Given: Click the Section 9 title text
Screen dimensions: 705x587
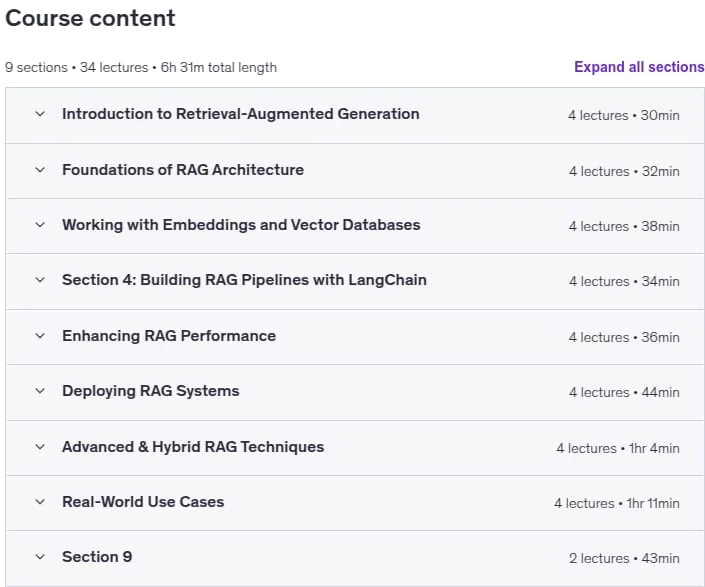Looking at the screenshot, I should click(x=97, y=557).
